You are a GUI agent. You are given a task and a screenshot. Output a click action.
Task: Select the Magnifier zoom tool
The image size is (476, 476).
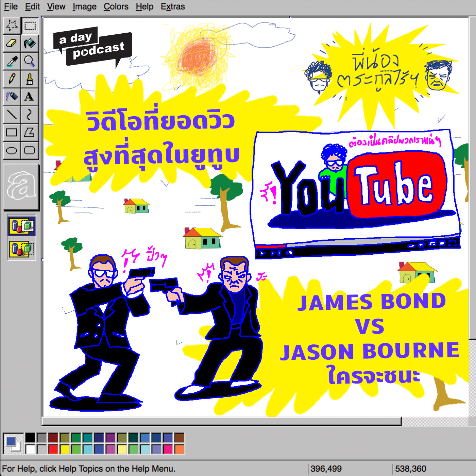[x=30, y=61]
